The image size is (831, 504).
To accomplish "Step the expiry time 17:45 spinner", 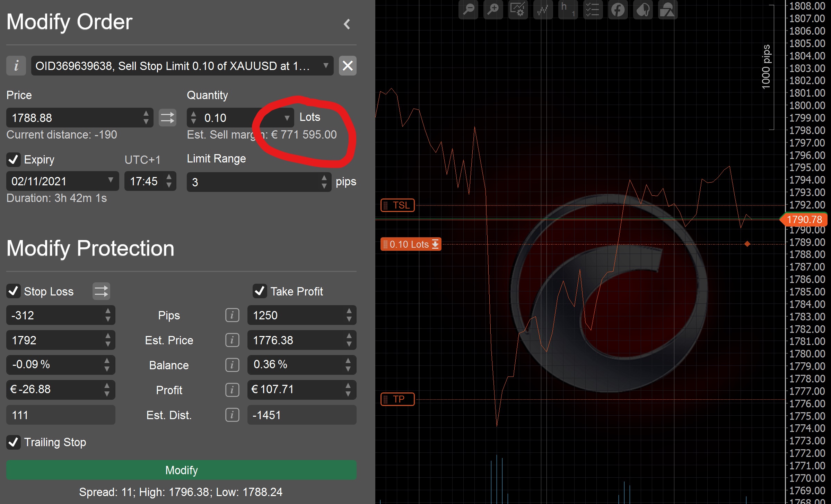I will click(169, 181).
